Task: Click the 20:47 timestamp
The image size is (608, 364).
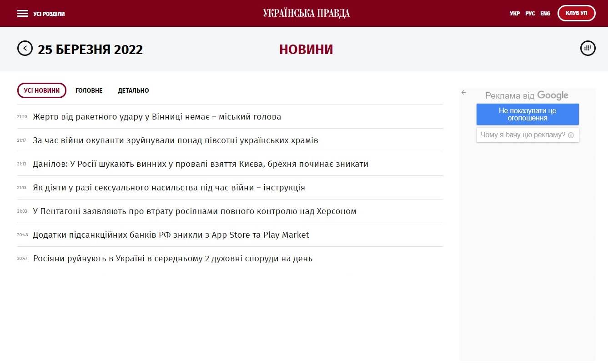Action: 22,259
